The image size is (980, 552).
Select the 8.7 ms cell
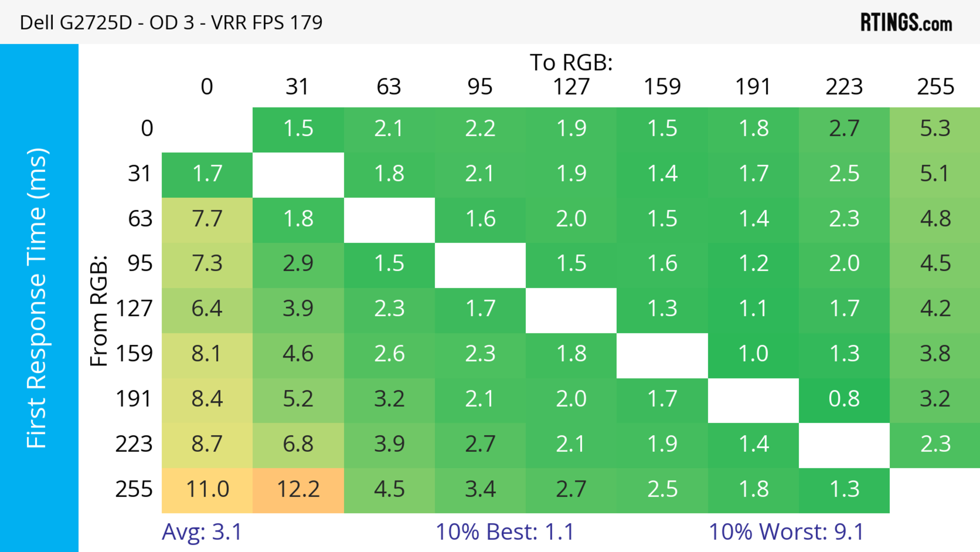pyautogui.click(x=207, y=444)
